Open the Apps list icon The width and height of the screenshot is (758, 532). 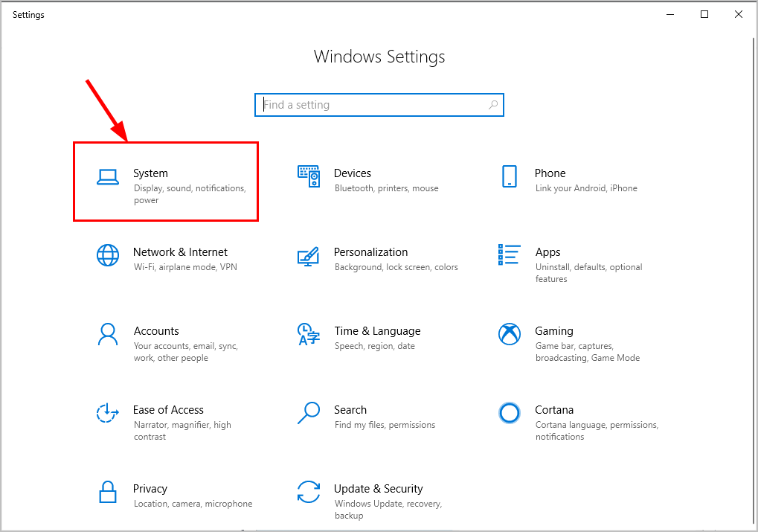click(509, 255)
